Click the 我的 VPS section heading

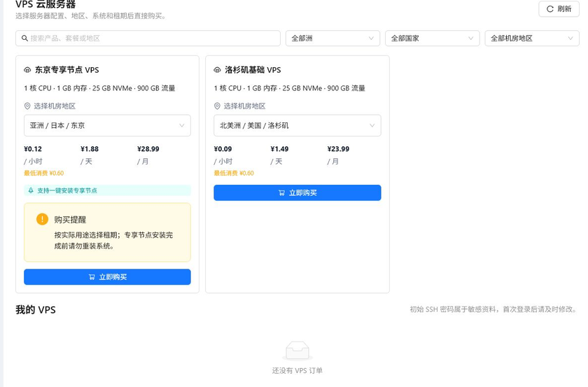(x=36, y=310)
